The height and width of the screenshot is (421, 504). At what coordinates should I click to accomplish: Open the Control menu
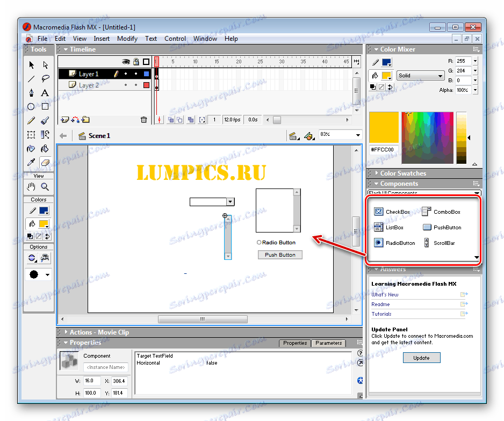(175, 39)
